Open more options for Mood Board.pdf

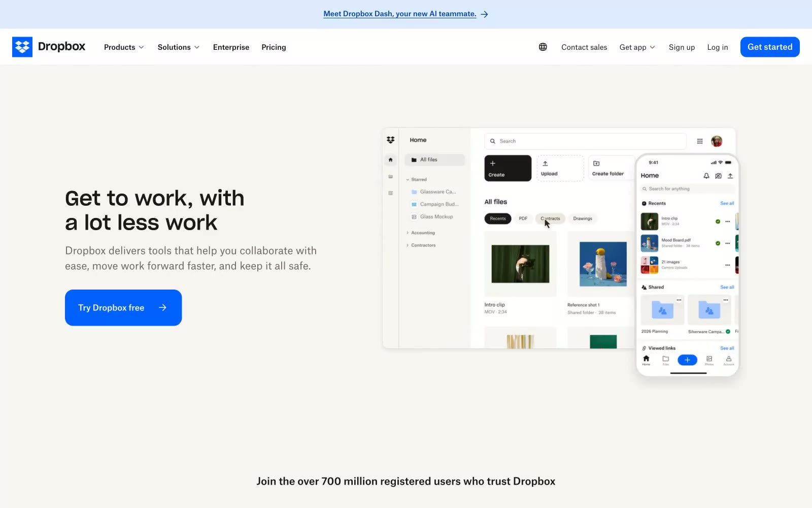(x=727, y=243)
